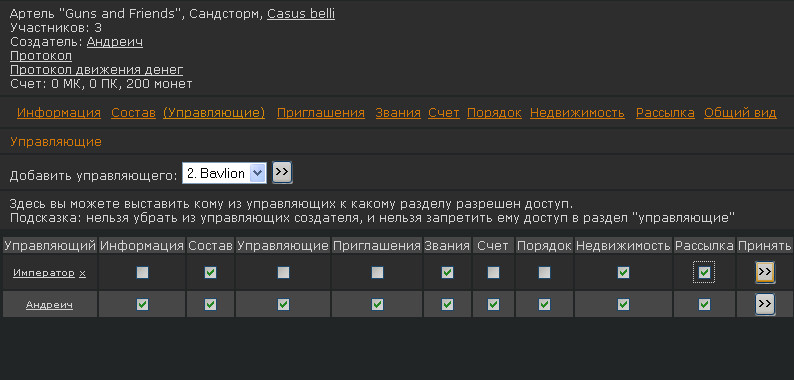Image resolution: width=794 pixels, height=380 pixels.
Task: Open Рассылка section
Action: [x=665, y=113]
